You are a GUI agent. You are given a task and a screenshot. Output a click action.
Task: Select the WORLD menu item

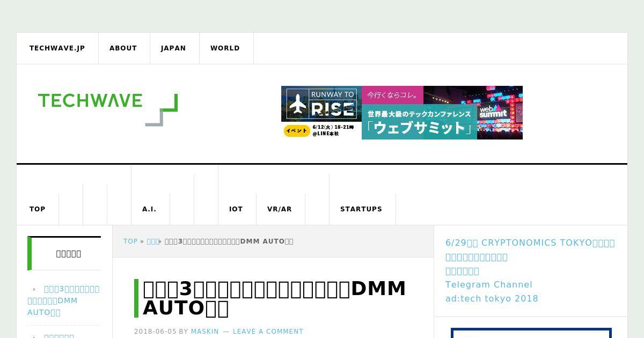[x=225, y=48]
